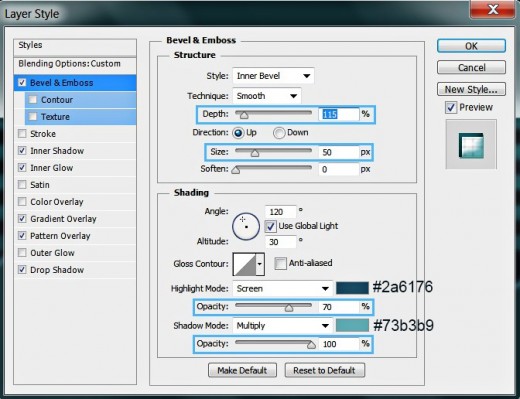Click the style preview thumbnail

[x=471, y=145]
